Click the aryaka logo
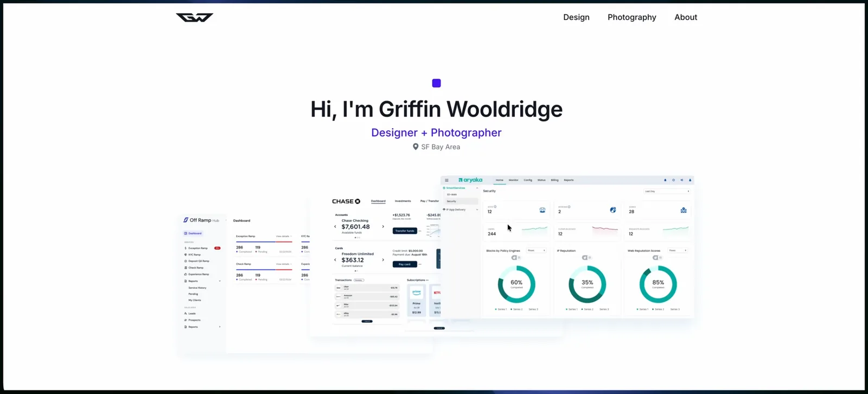The height and width of the screenshot is (394, 868). (470, 180)
